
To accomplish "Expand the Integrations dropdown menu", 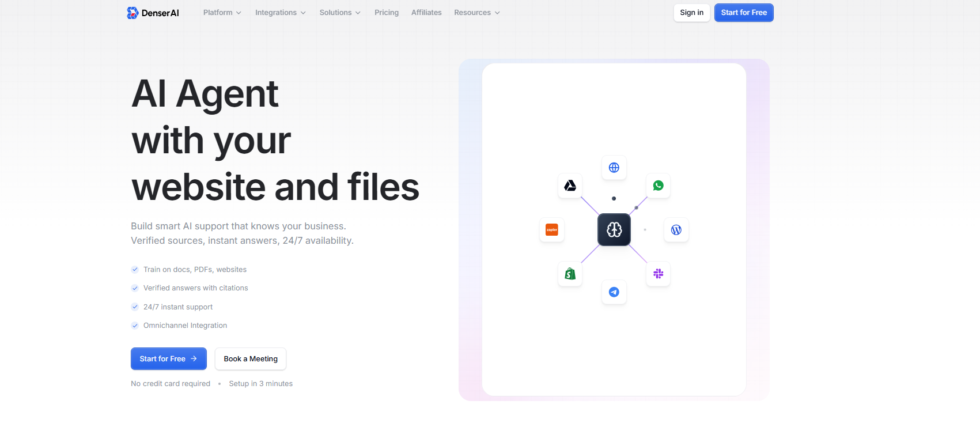I will 281,13.
